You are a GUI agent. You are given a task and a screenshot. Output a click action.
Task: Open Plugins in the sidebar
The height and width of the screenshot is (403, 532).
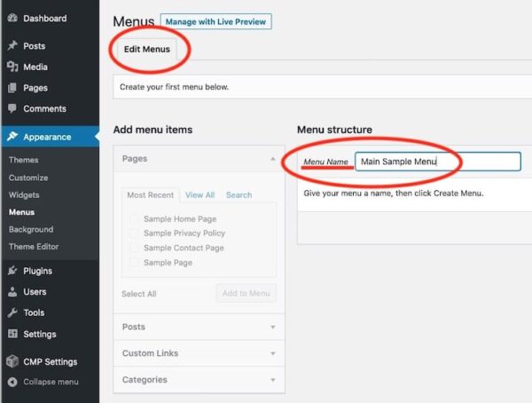37,271
